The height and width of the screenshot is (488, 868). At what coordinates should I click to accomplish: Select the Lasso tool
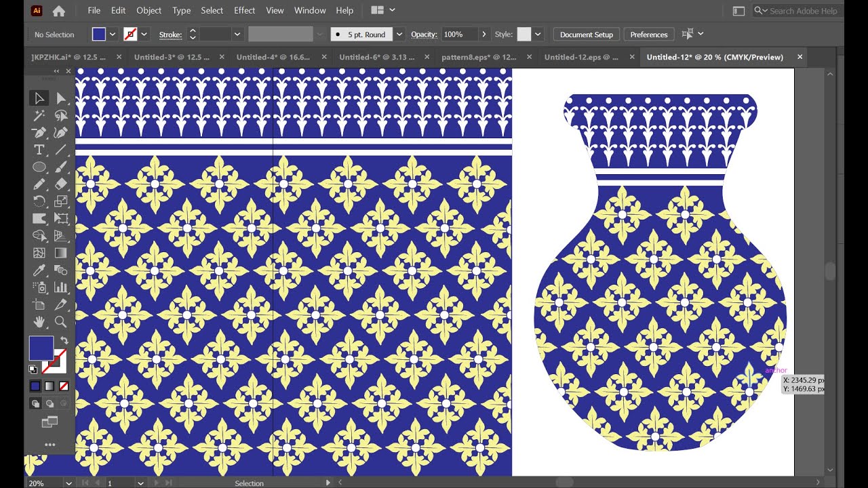pos(61,116)
